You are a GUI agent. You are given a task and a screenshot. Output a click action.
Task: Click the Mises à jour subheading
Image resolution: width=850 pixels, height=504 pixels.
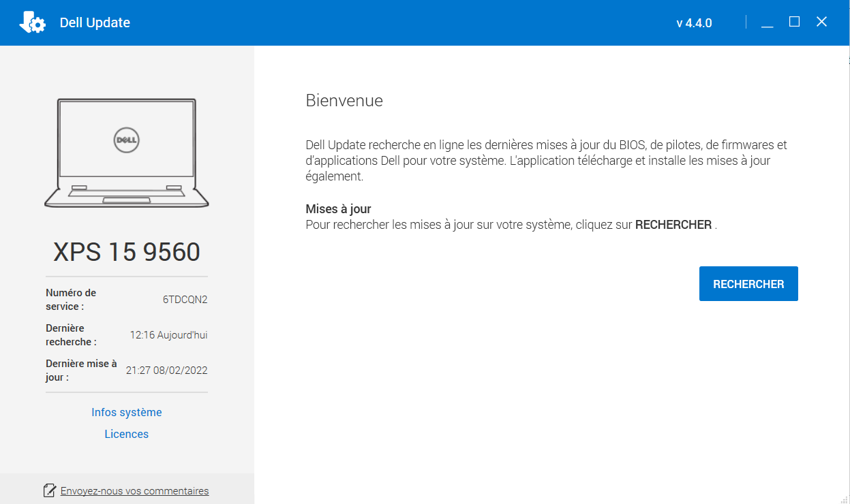(338, 209)
